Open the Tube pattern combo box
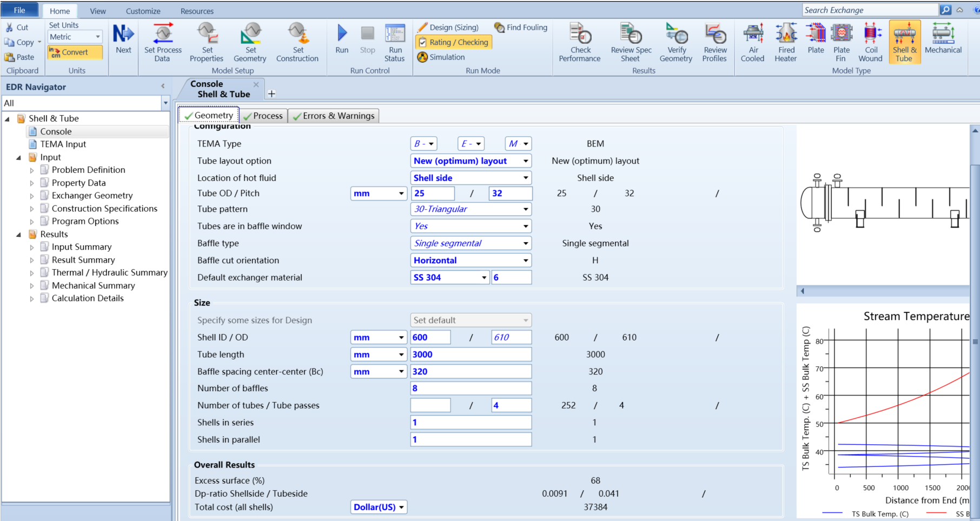The height and width of the screenshot is (521, 980). click(471, 209)
